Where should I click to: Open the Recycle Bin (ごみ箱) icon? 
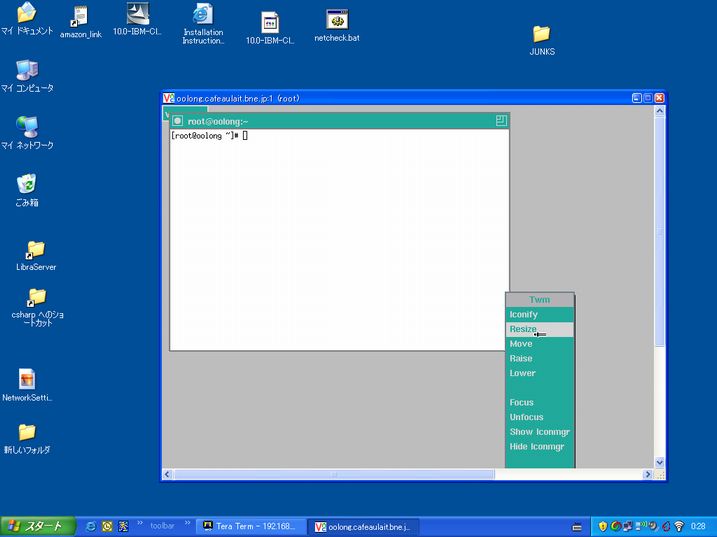click(27, 184)
